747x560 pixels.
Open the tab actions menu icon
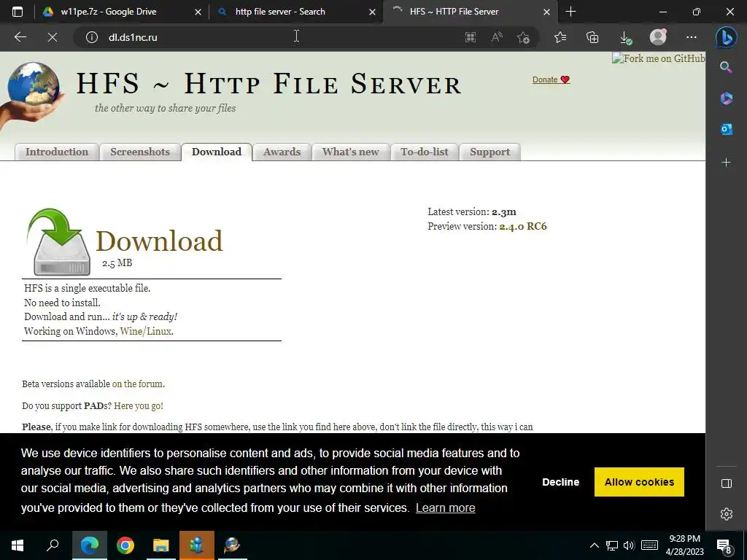(18, 12)
